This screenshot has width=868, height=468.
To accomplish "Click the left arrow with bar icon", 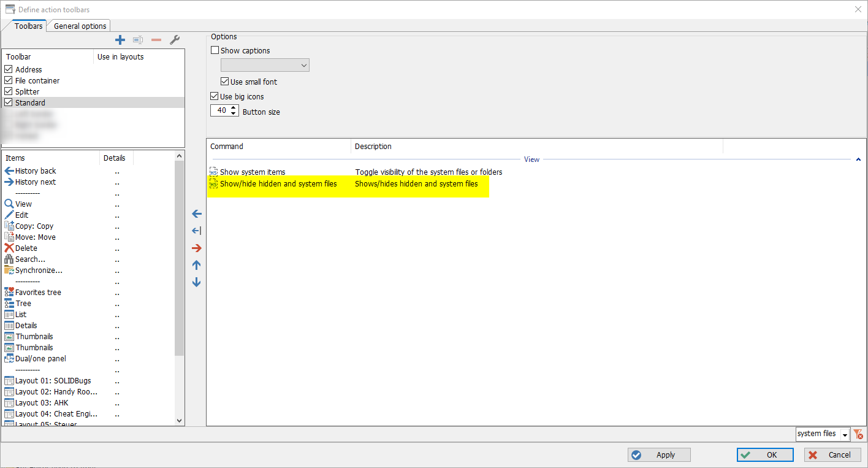I will 197,231.
